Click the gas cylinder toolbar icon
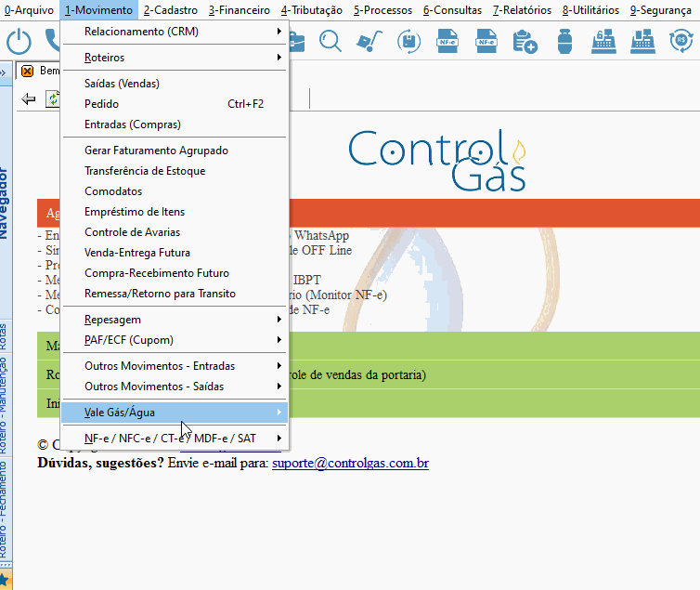The height and width of the screenshot is (590, 700). 564,41
